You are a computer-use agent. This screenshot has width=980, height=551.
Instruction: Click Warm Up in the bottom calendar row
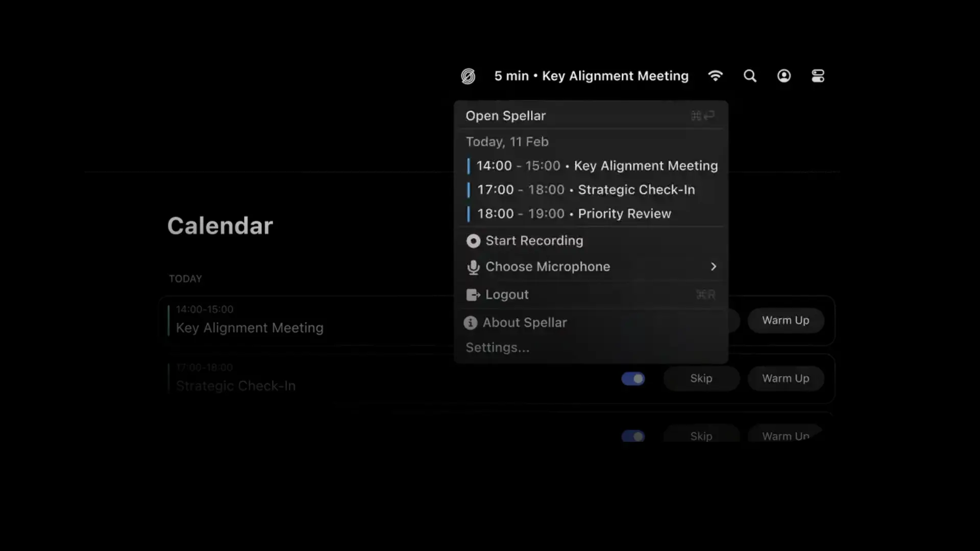[786, 435]
